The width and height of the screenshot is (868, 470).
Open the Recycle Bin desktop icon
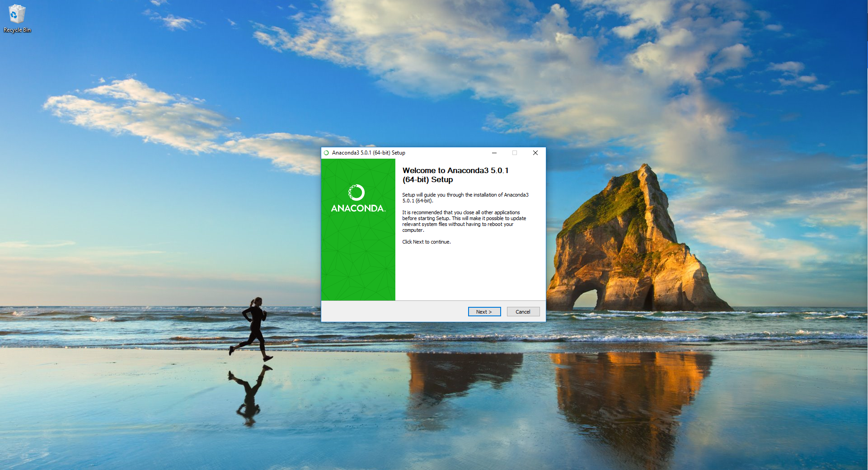[17, 18]
